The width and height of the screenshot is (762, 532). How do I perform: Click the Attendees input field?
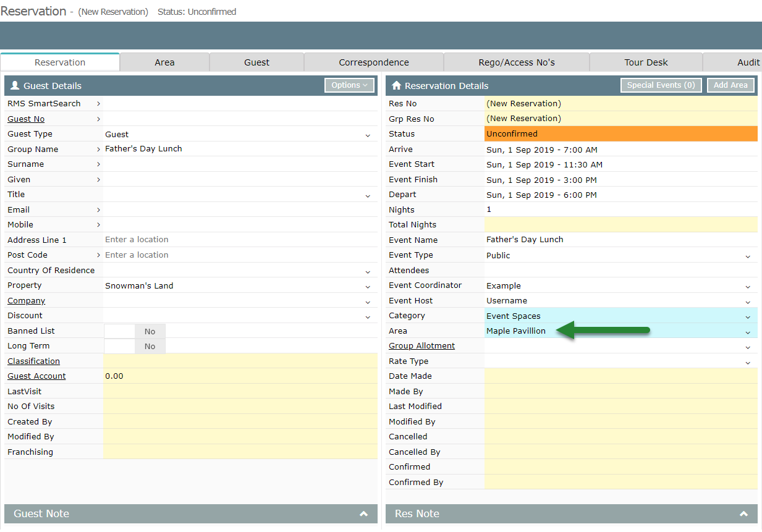(620, 271)
